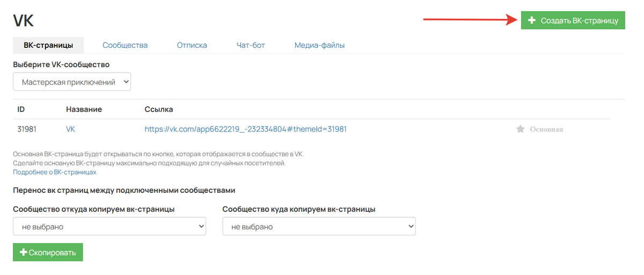Open the Чат-бот tab
Image resolution: width=644 pixels, height=275 pixels.
coord(251,45)
